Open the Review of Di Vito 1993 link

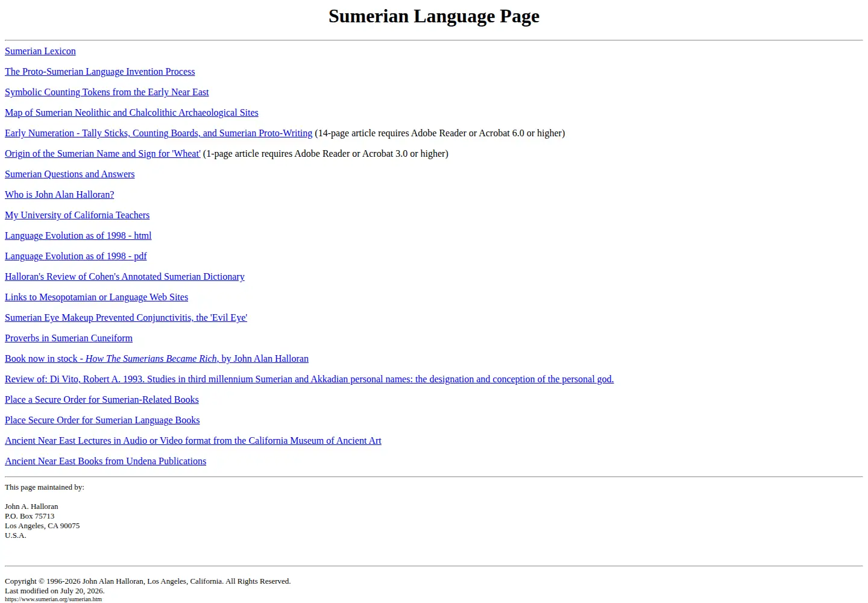(309, 379)
